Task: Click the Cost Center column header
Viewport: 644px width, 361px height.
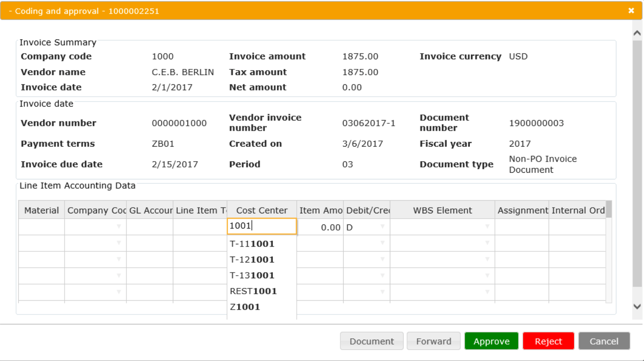Action: (262, 210)
